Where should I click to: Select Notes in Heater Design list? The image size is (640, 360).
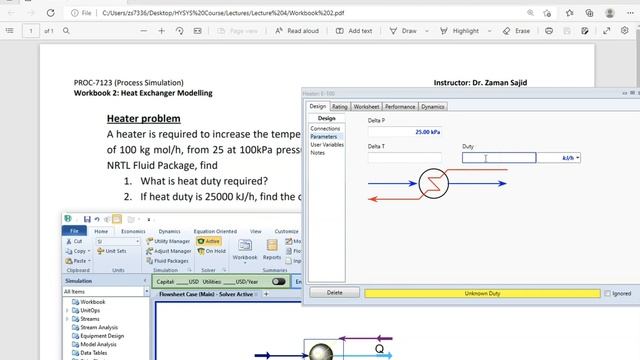318,153
